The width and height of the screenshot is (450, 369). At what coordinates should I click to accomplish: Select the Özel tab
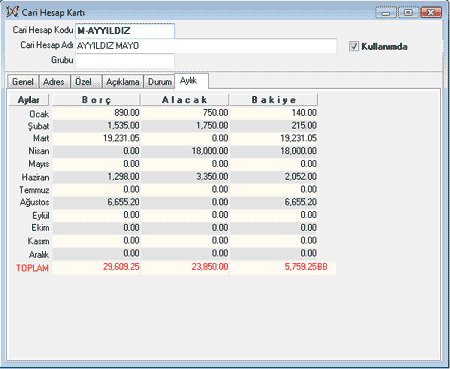[86, 82]
